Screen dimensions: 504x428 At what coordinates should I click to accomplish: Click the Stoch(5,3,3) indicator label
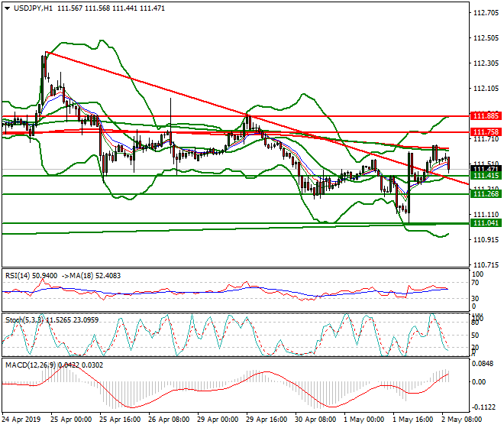pos(24,320)
